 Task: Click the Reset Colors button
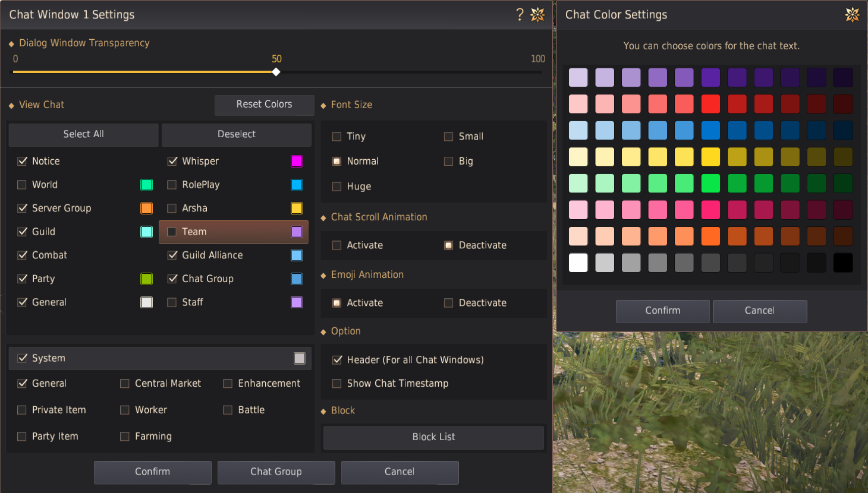pyautogui.click(x=264, y=105)
